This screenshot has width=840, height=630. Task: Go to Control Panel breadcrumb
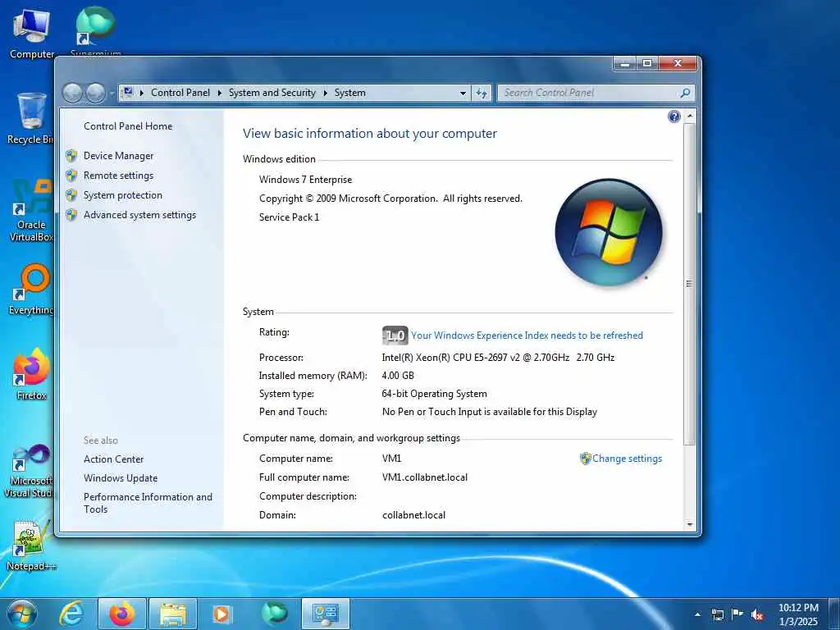click(x=180, y=93)
